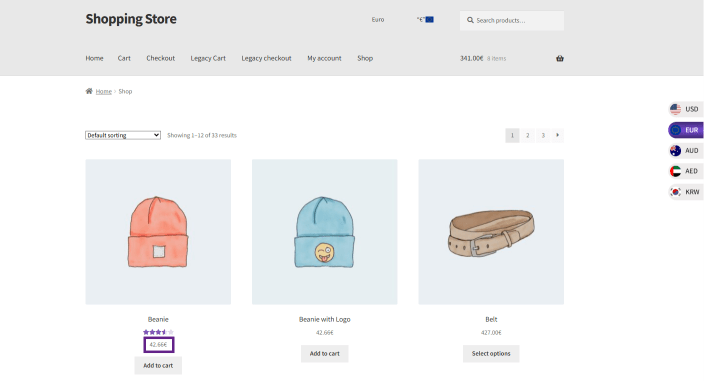Open Legacy checkout page

(266, 58)
